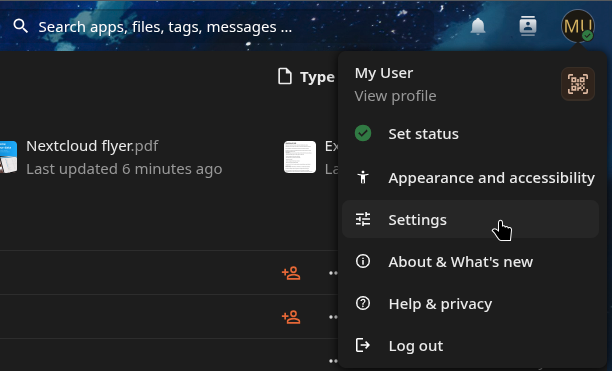Open Appearance and accessibility
The image size is (612, 371).
point(470,178)
